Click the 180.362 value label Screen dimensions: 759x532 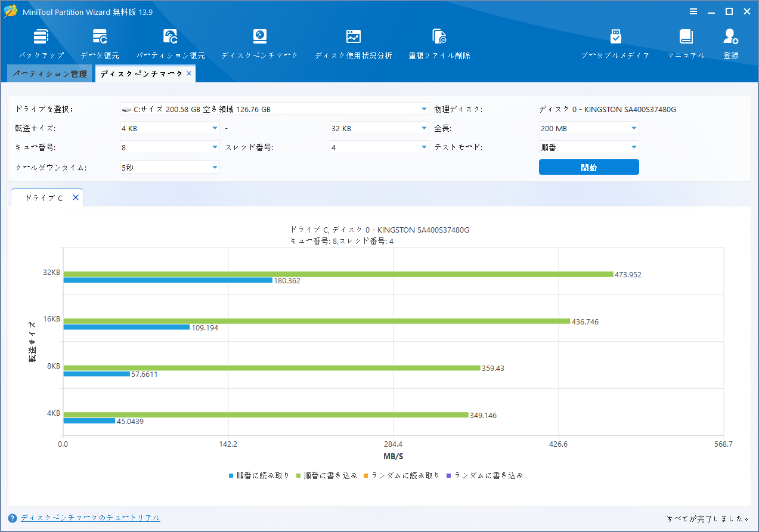coord(287,281)
